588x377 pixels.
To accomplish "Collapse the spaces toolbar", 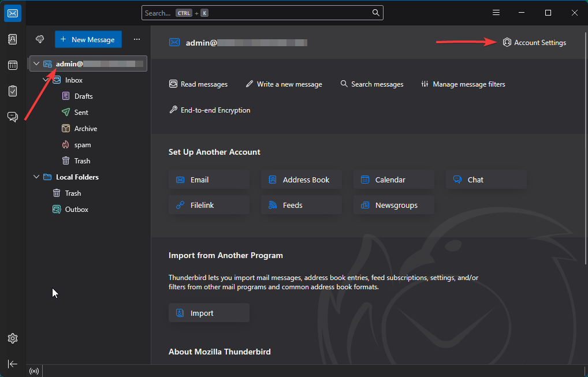I will tap(13, 364).
